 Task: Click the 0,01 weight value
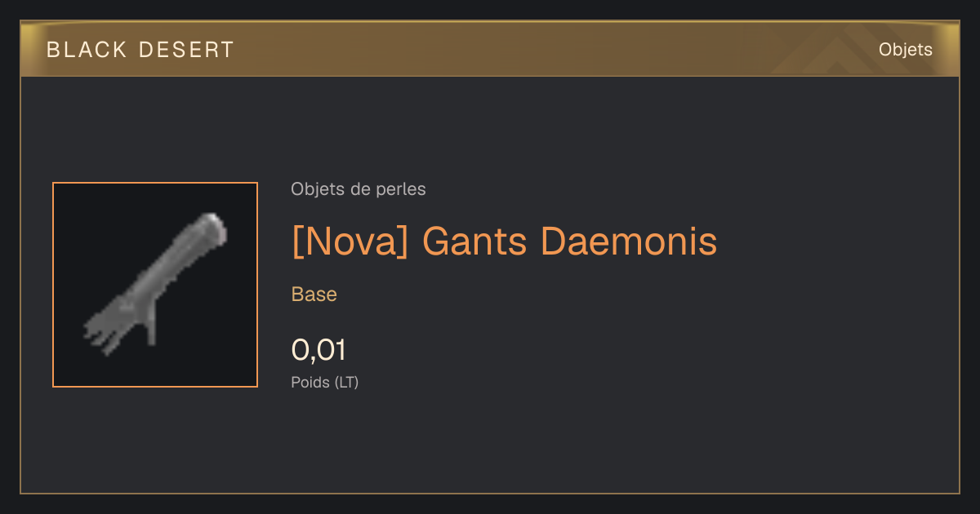[x=318, y=350]
